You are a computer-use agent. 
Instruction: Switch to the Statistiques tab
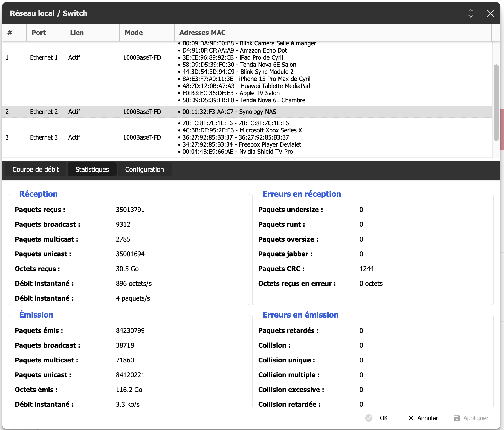pyautogui.click(x=92, y=169)
